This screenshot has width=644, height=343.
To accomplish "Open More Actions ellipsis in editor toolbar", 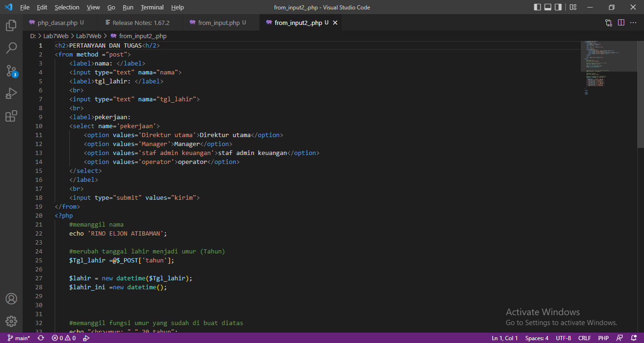I will 634,23.
